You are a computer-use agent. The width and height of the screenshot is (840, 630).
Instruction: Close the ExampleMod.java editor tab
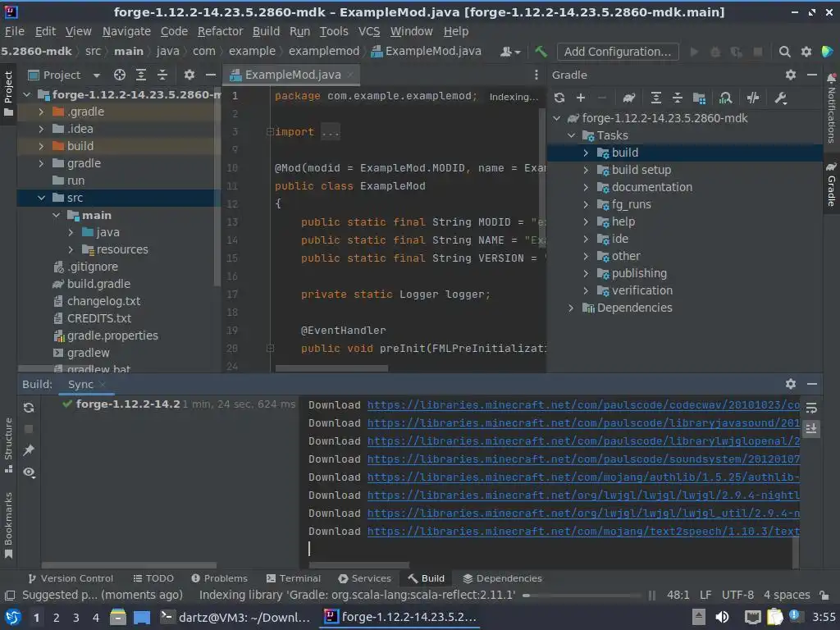point(350,75)
